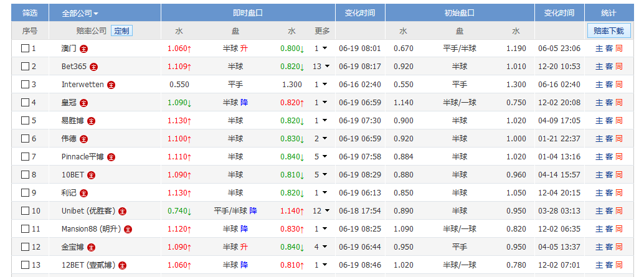Click the red 主 icon beside Interwetten
Image resolution: width=644 pixels, height=277 pixels.
[110, 85]
